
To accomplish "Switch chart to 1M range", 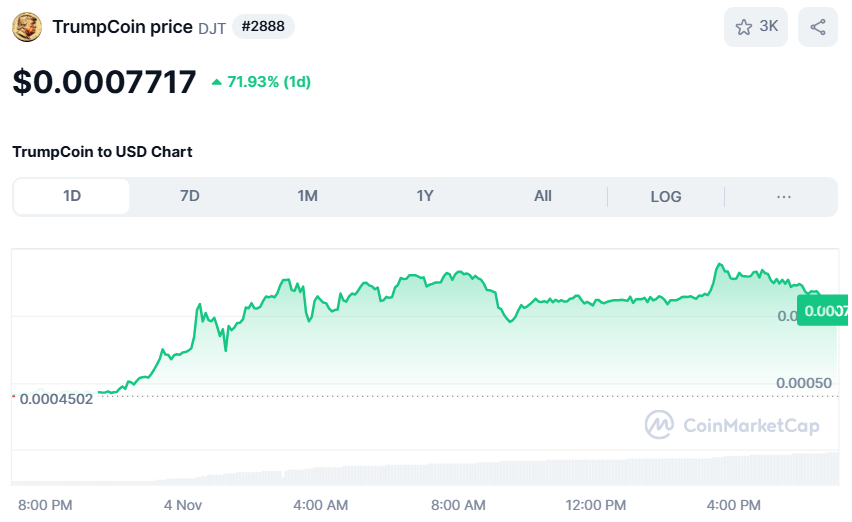I will pyautogui.click(x=307, y=196).
